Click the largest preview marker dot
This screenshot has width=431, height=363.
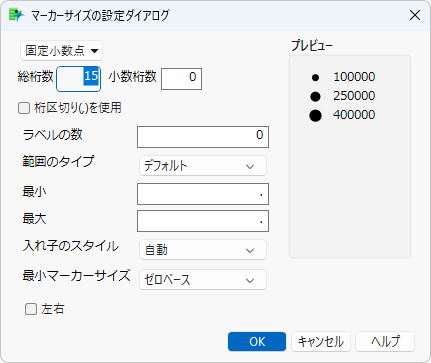click(x=315, y=116)
